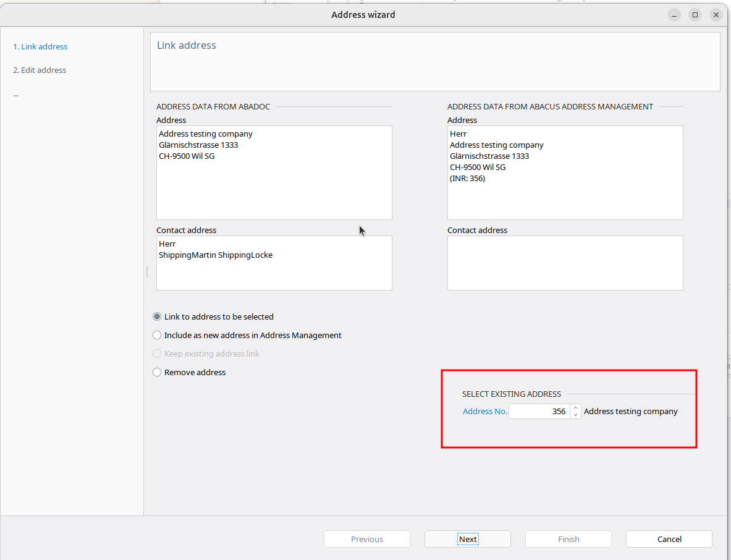The image size is (731, 560).
Task: Select the 'Remove address' radio button
Action: pos(157,372)
